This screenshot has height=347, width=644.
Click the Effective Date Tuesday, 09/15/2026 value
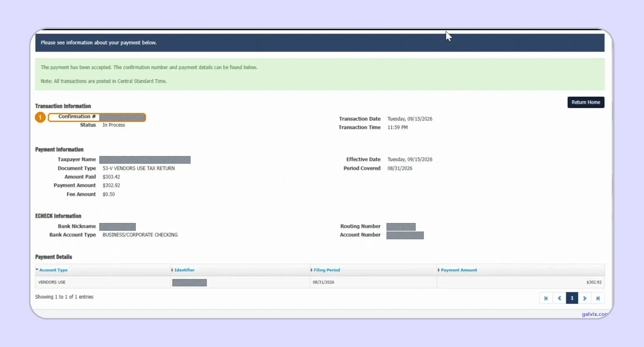pos(410,159)
